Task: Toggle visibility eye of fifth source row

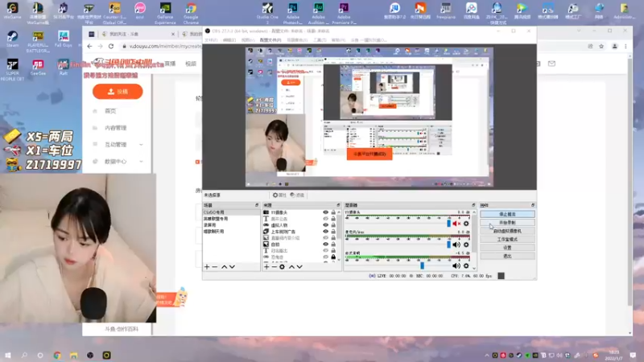Action: tap(326, 237)
